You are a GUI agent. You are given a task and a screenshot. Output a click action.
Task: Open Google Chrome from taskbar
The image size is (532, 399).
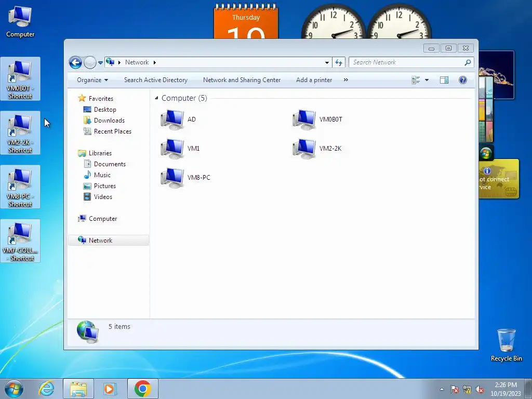pyautogui.click(x=143, y=389)
